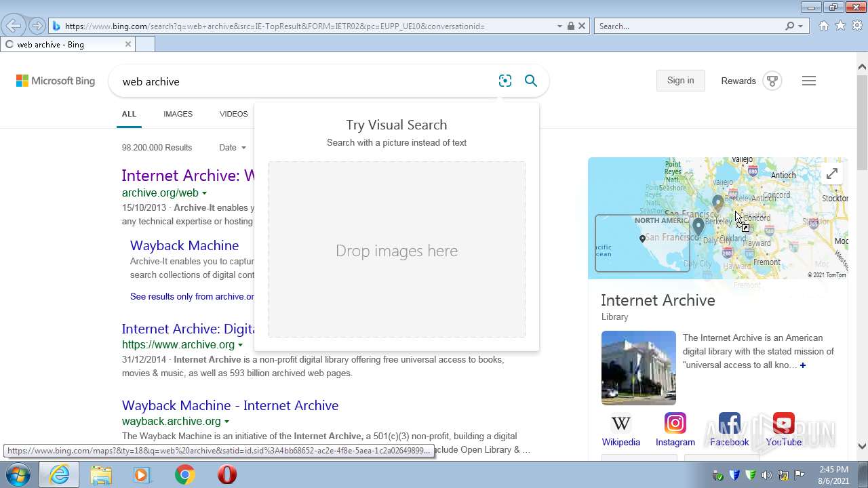Click the stop loading X in address bar
868x488 pixels.
(x=582, y=26)
